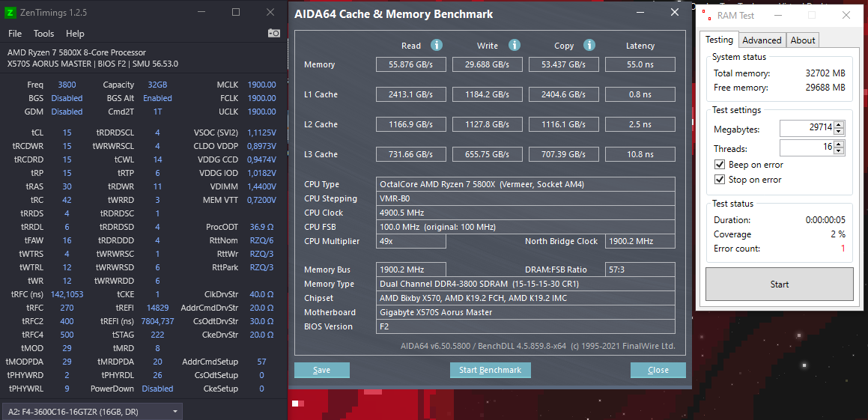Click Motherboard Gigabyte X570S Aorus Master field
868x420 pixels.
point(525,312)
